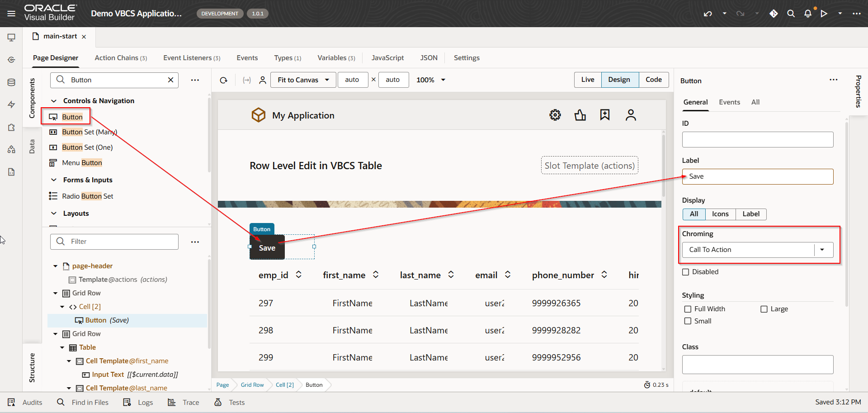The width and height of the screenshot is (868, 413).
Task: Open the notifications bell
Action: coord(808,14)
